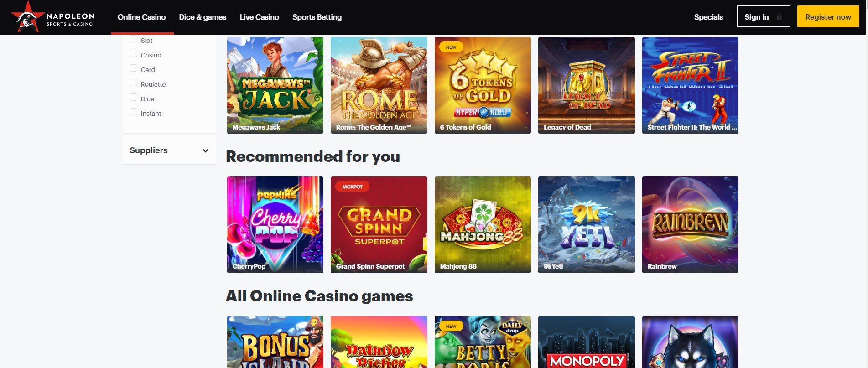Toggle the Dice filter checkbox
The width and height of the screenshot is (868, 368).
134,98
